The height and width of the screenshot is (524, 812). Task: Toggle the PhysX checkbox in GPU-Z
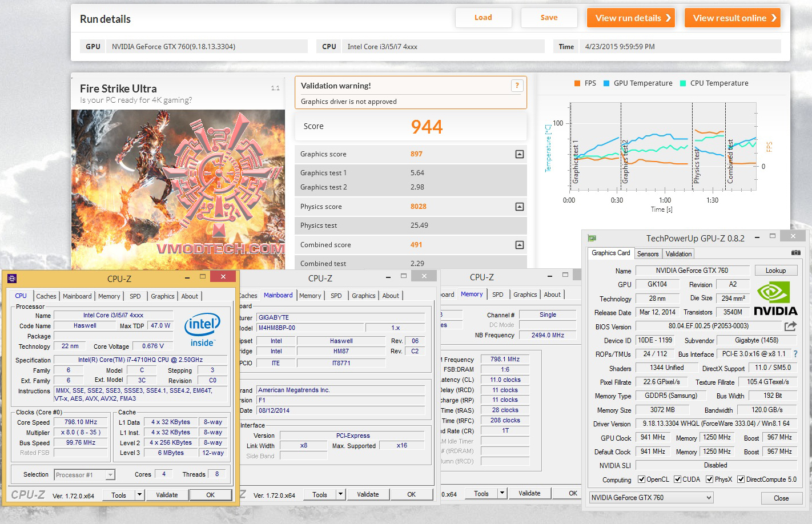(710, 479)
